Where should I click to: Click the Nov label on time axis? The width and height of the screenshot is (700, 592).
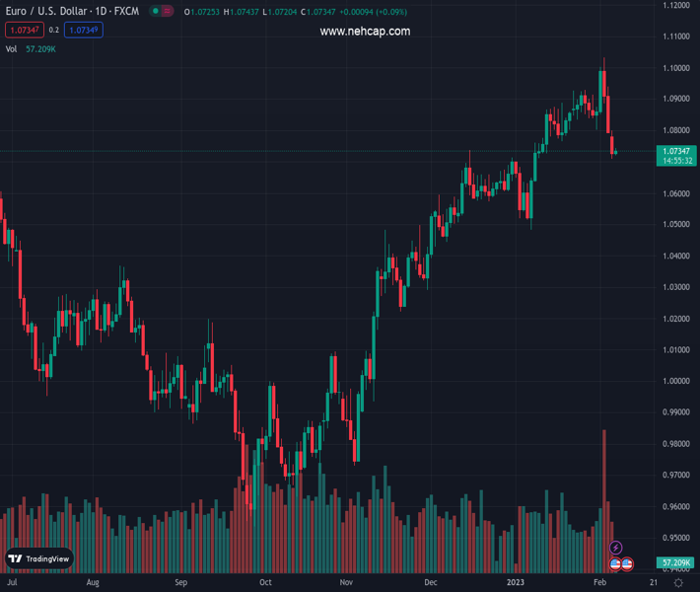coord(346,583)
